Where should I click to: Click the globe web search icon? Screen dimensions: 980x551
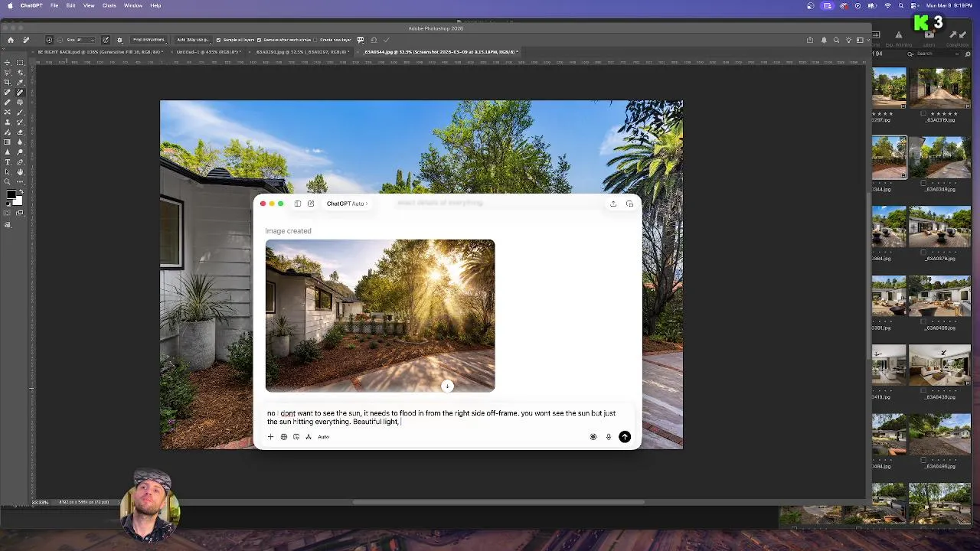283,437
